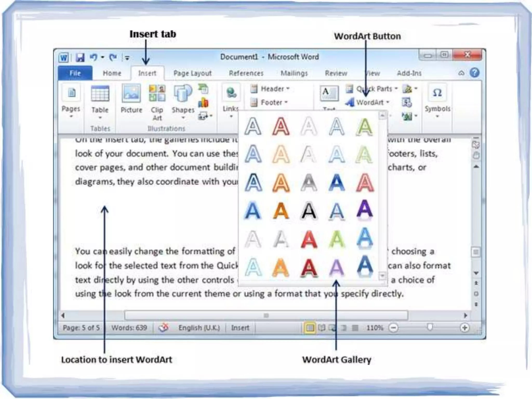The image size is (532, 399).
Task: Click the Select Browse Object button
Action: [476, 294]
